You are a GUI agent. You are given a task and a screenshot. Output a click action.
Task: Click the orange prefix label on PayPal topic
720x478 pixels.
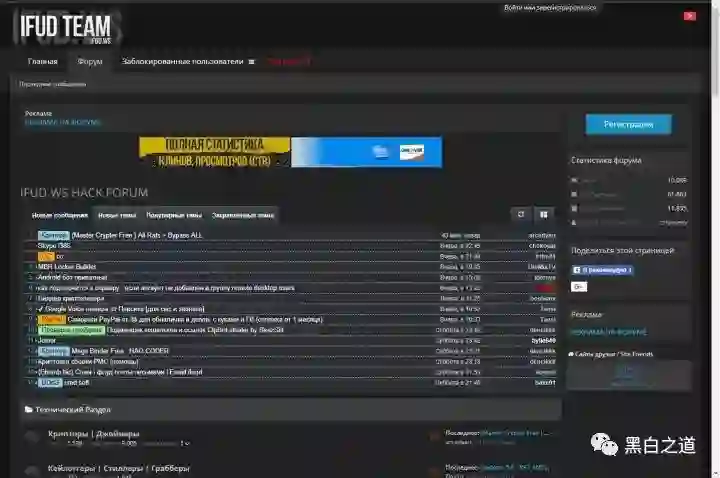point(51,319)
